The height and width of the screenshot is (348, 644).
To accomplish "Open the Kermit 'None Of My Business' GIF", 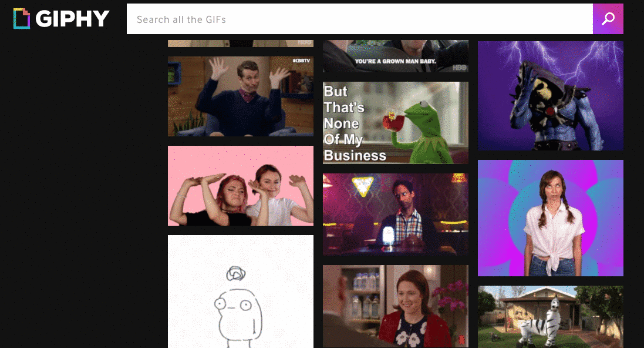I will pyautogui.click(x=396, y=123).
